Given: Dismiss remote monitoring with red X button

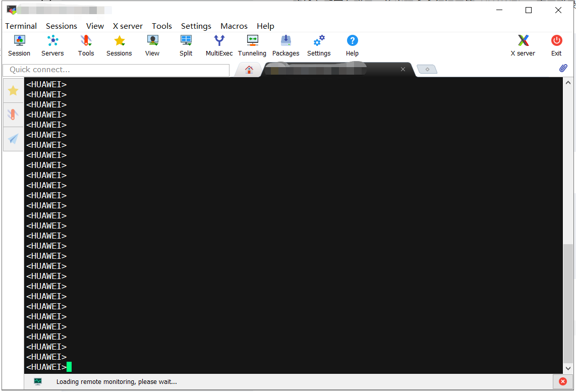Looking at the screenshot, I should click(562, 381).
